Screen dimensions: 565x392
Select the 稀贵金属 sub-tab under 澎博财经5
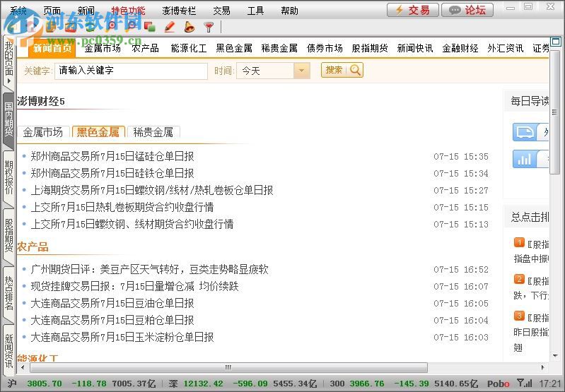153,132
